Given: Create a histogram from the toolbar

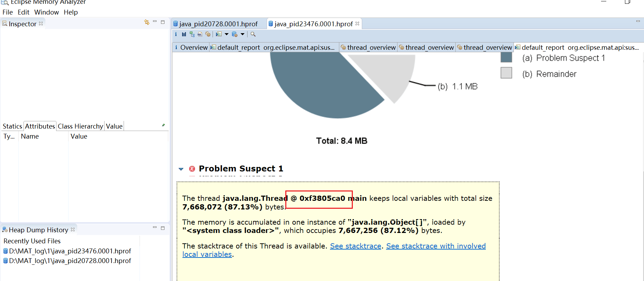Looking at the screenshot, I should coord(184,34).
